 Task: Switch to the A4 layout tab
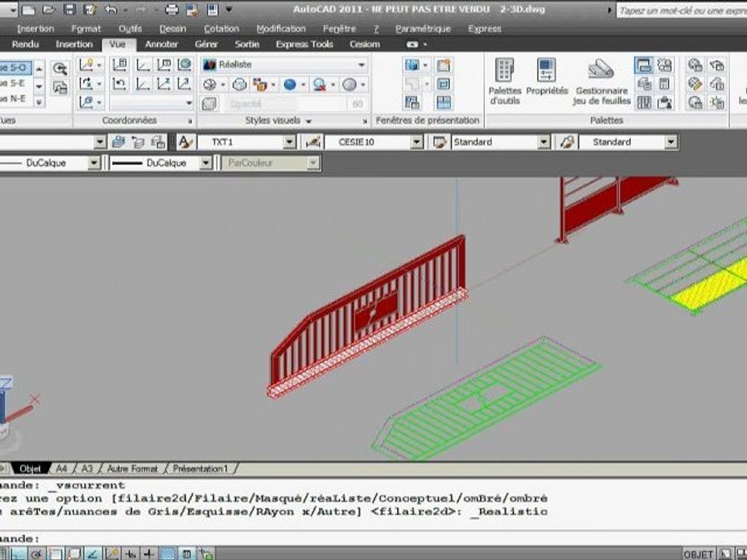point(61,468)
